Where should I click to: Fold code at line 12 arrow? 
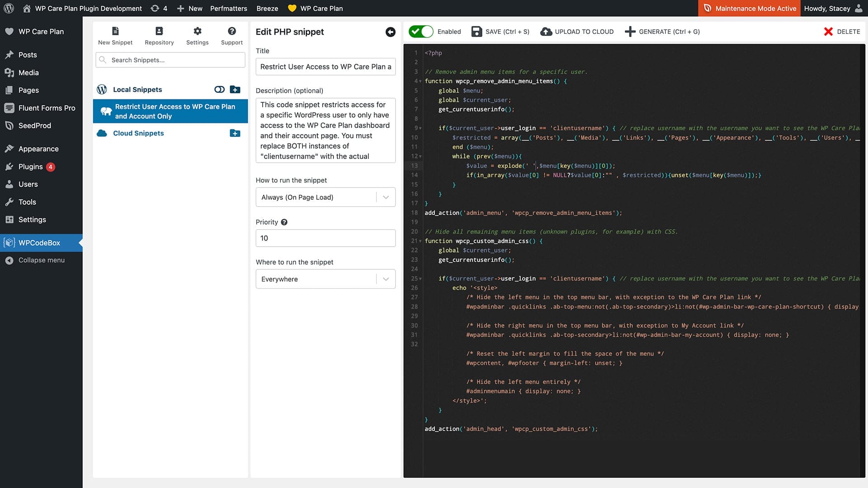point(420,156)
